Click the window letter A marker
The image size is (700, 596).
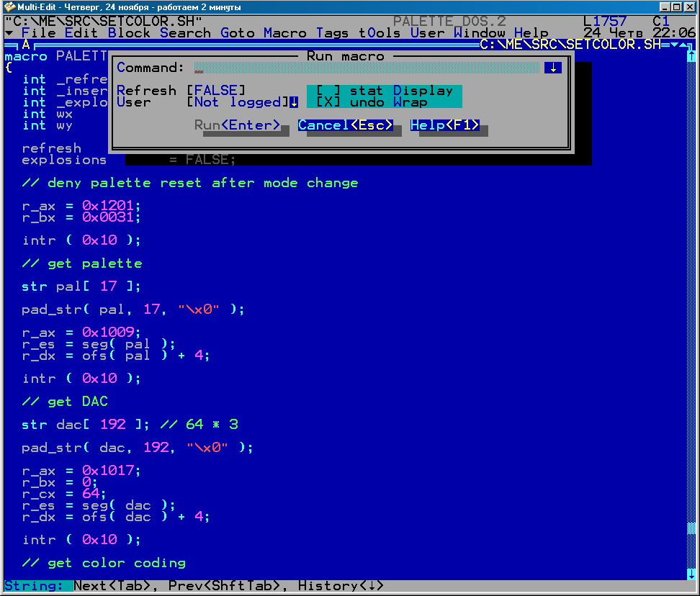26,45
